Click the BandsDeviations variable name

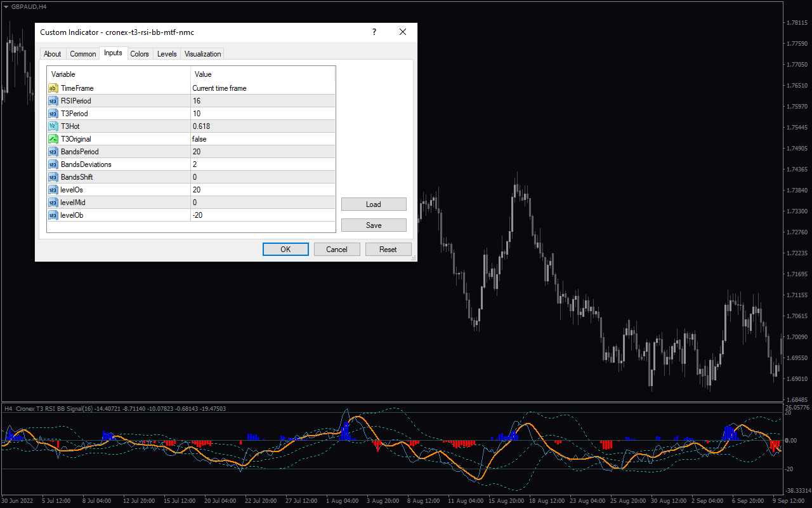coord(86,164)
